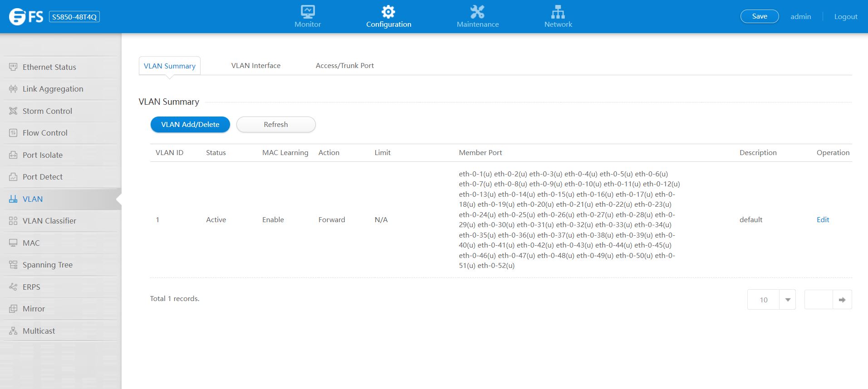The height and width of the screenshot is (389, 868).
Task: Open the Access/Trunk Port tab
Action: click(x=344, y=66)
